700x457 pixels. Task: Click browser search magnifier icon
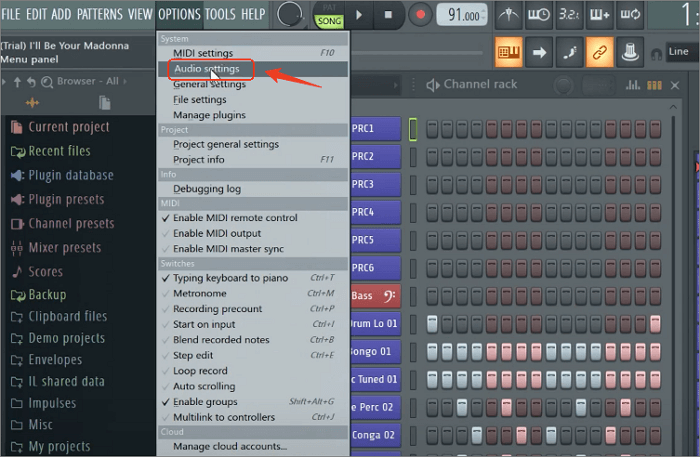pos(46,82)
